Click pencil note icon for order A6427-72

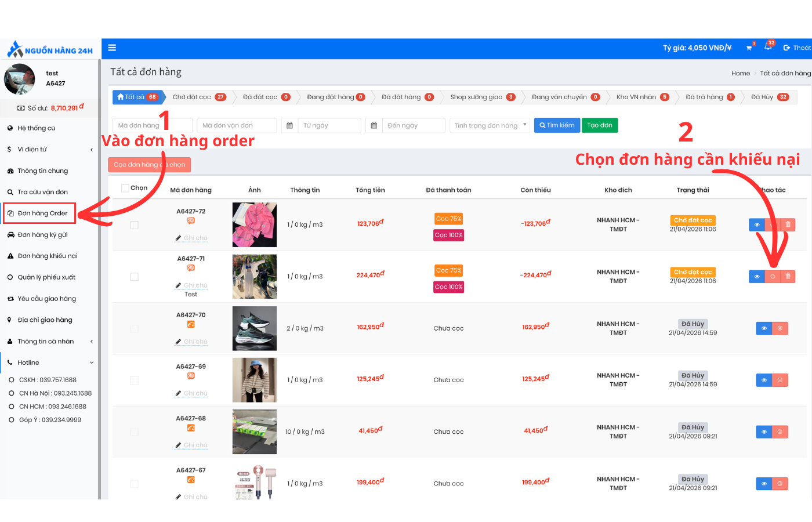point(178,238)
